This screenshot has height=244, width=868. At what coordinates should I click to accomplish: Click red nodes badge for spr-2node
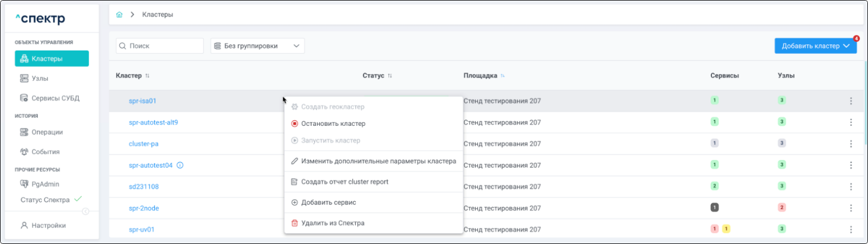[782, 208]
